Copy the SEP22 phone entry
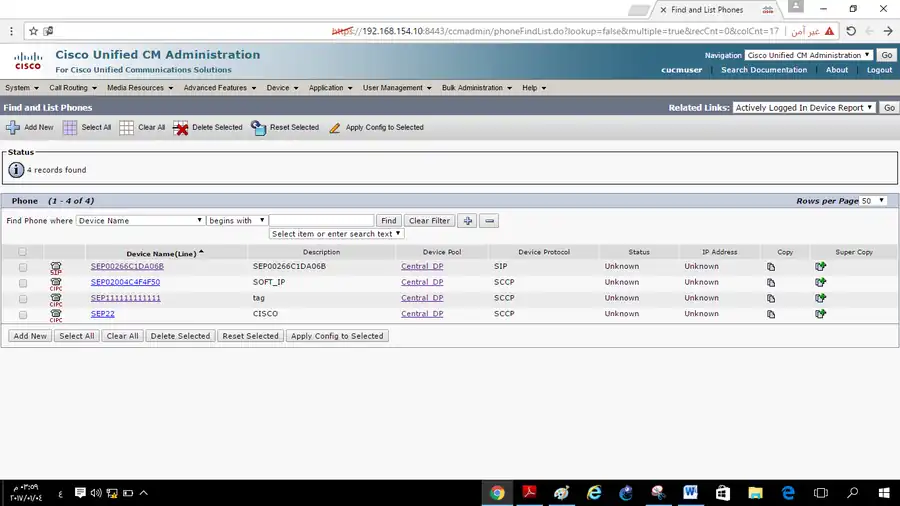Image resolution: width=900 pixels, height=506 pixels. point(771,314)
